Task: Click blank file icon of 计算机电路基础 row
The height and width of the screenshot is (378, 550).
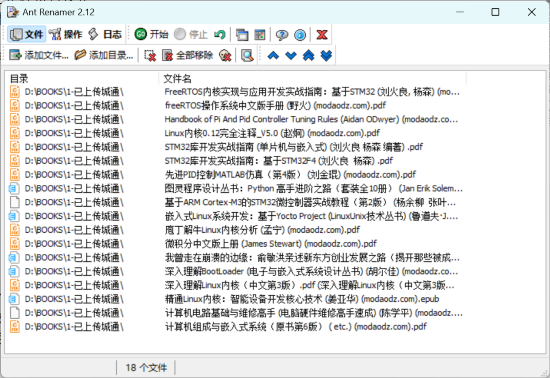Action: tap(14, 313)
